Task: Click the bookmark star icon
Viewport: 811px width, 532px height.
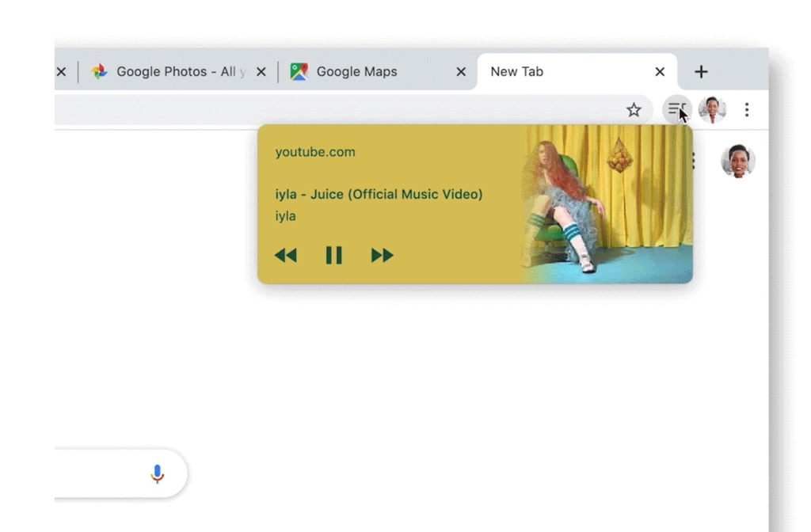Action: point(634,110)
